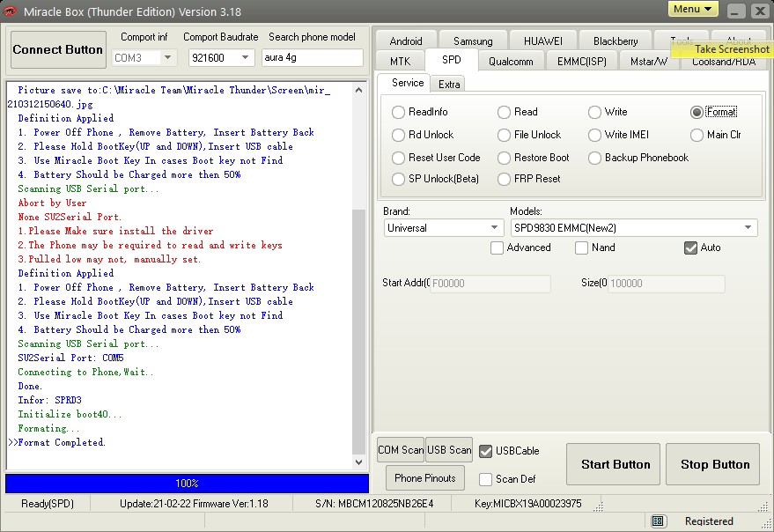Click the 'Abort by User' log line

(52, 203)
